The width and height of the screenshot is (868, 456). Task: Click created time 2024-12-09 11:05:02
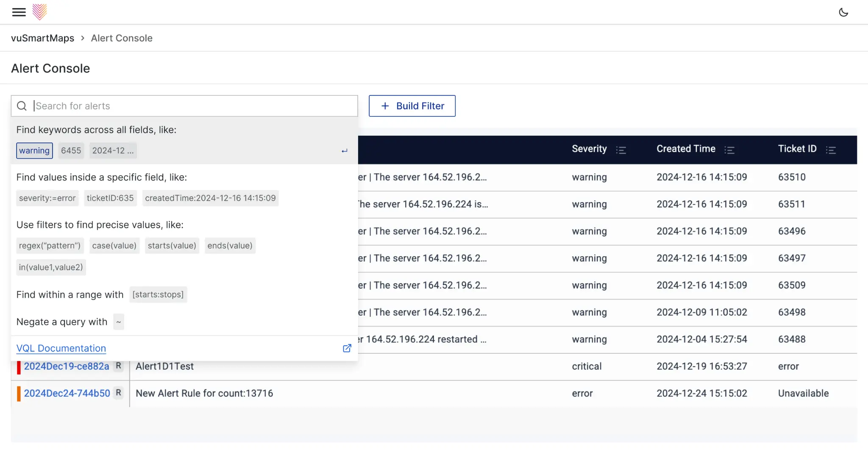point(702,313)
